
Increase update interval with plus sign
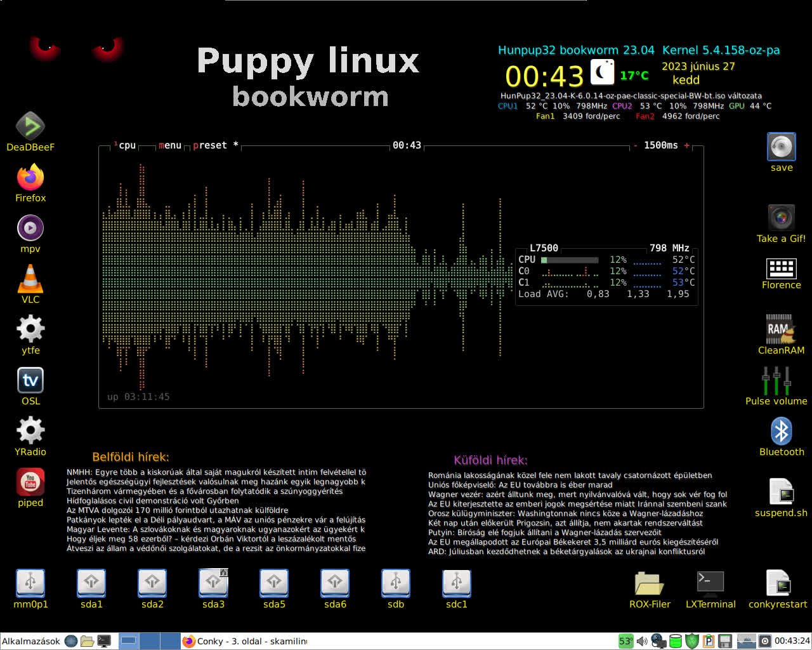tap(686, 145)
